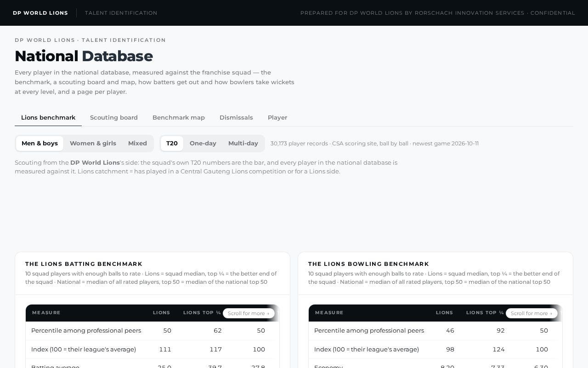Click batting table MEASURE column header
588x368 pixels.
[x=46, y=313]
